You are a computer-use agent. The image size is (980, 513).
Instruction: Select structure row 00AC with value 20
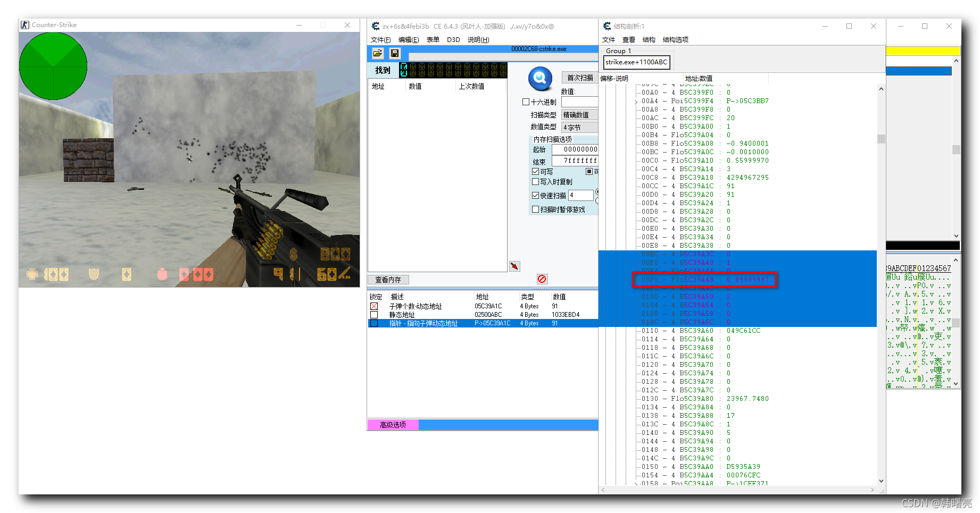(x=688, y=118)
